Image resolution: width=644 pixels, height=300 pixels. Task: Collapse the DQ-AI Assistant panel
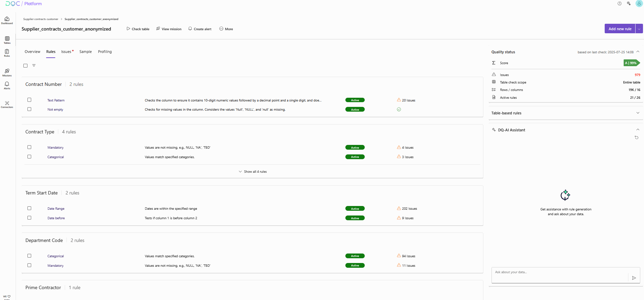click(x=638, y=130)
